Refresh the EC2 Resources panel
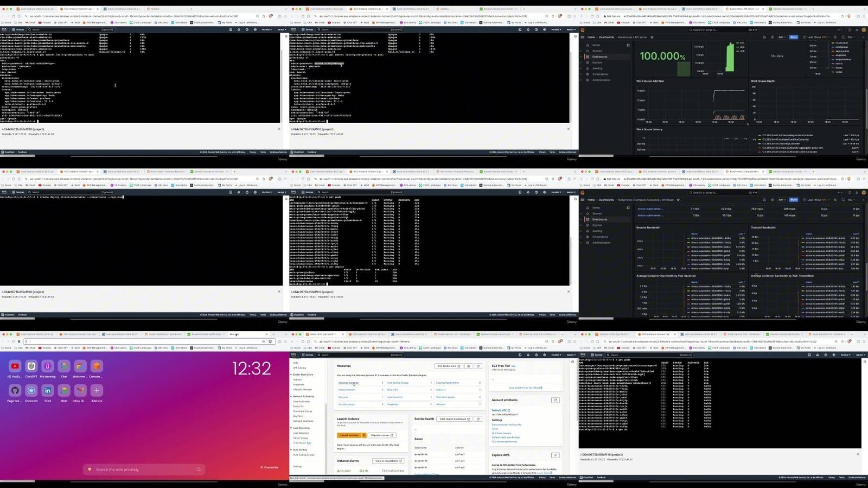This screenshot has width=868, height=488. point(478,366)
